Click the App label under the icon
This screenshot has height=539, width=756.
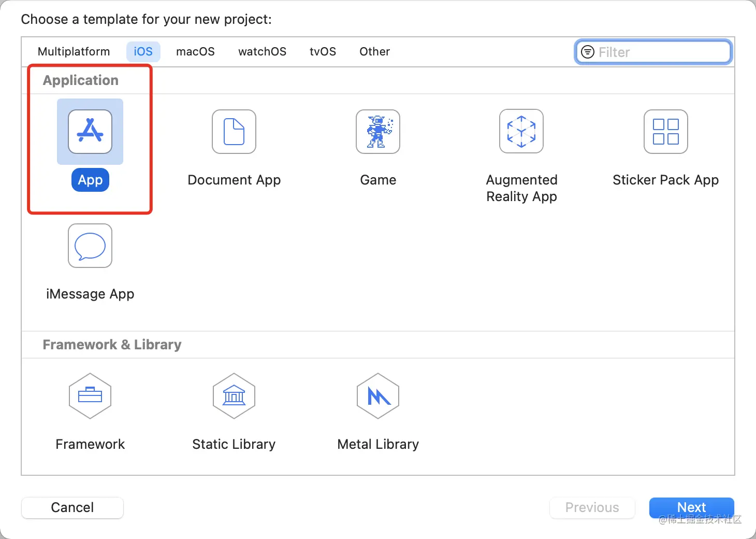pyautogui.click(x=90, y=180)
